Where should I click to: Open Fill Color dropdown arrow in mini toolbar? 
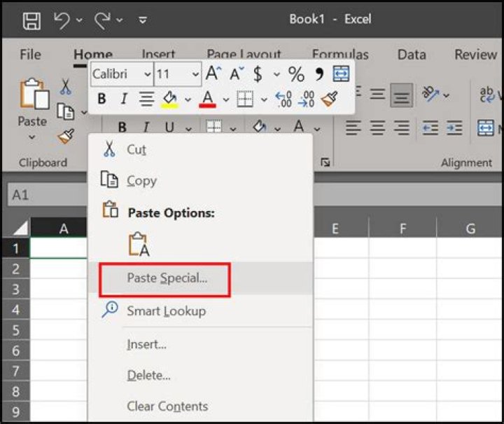tap(188, 100)
